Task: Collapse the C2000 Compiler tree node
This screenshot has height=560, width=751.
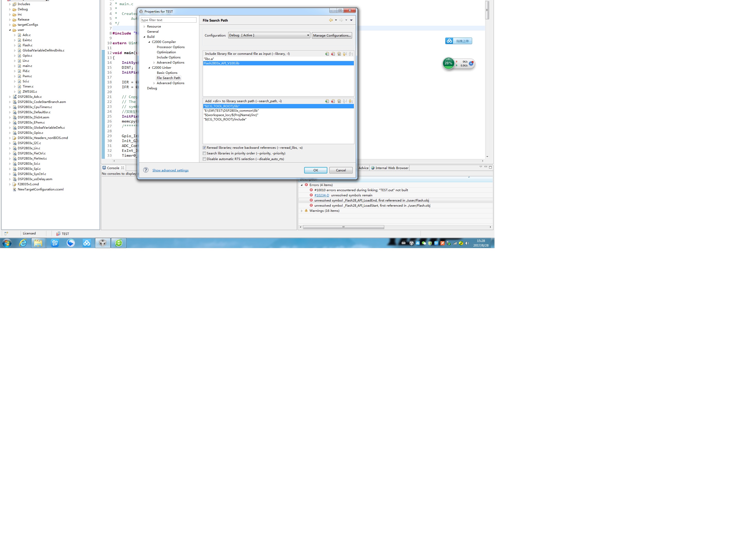Action: click(149, 42)
